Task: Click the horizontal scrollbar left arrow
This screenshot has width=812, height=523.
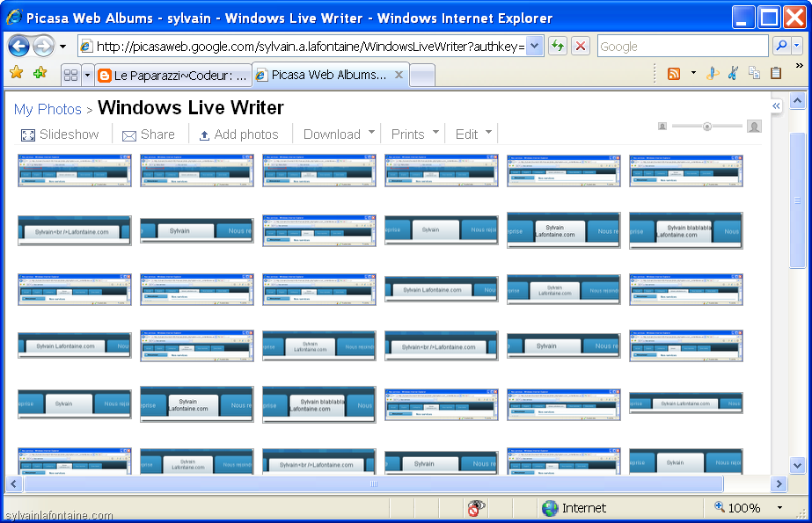Action: coord(14,484)
